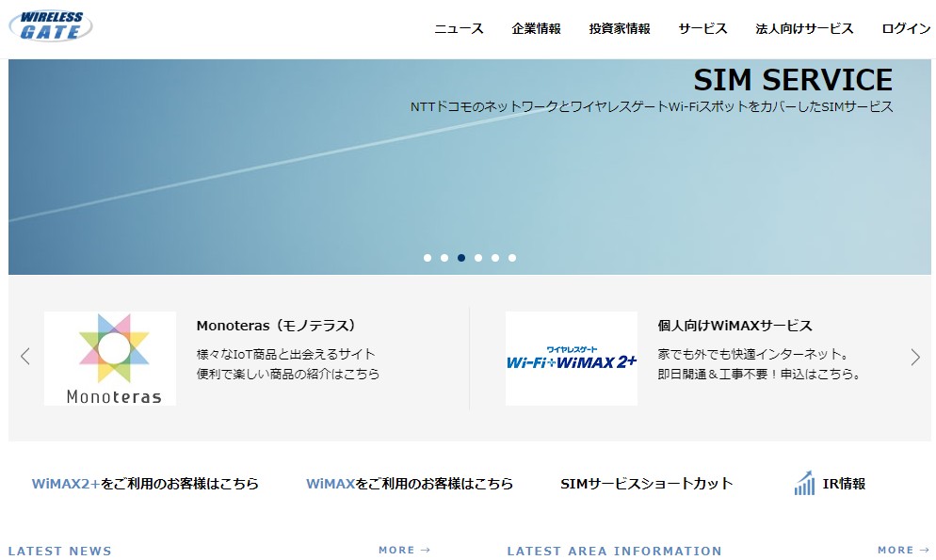Click the right carousel arrow

[914, 358]
